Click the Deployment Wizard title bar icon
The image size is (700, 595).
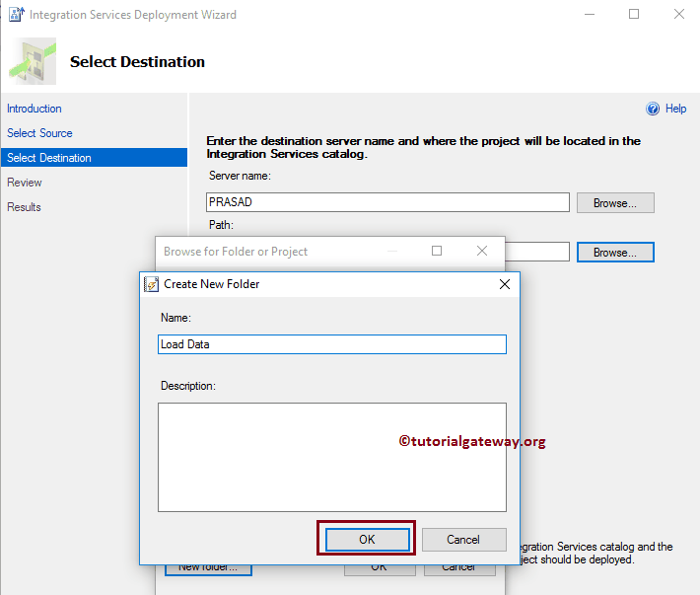point(17,14)
